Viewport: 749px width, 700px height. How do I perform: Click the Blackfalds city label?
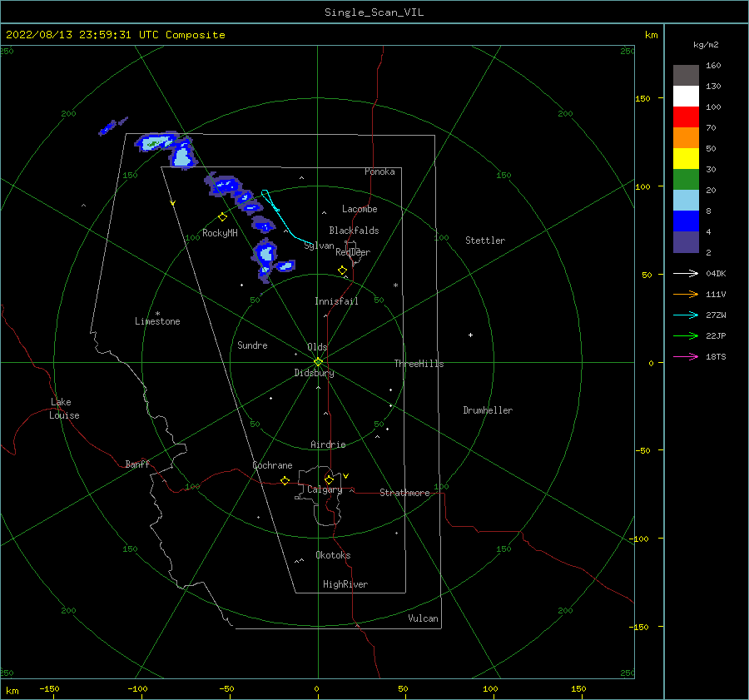(354, 231)
